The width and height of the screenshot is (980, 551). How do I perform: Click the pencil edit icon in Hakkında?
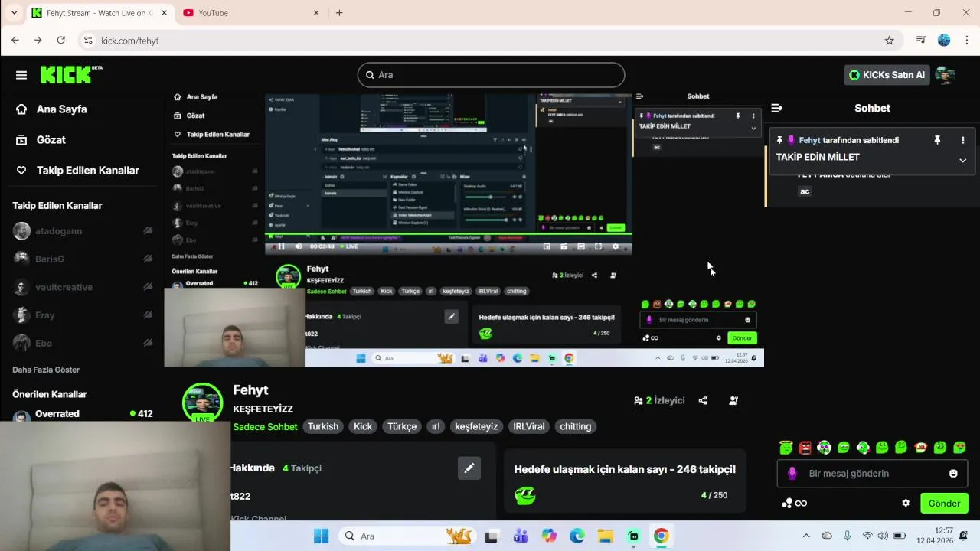point(469,468)
